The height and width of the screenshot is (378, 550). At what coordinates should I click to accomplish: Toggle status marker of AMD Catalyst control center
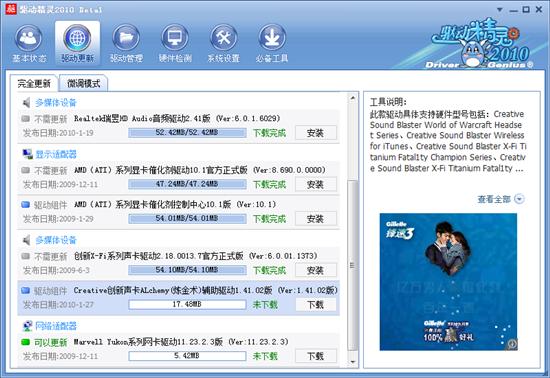pos(25,204)
